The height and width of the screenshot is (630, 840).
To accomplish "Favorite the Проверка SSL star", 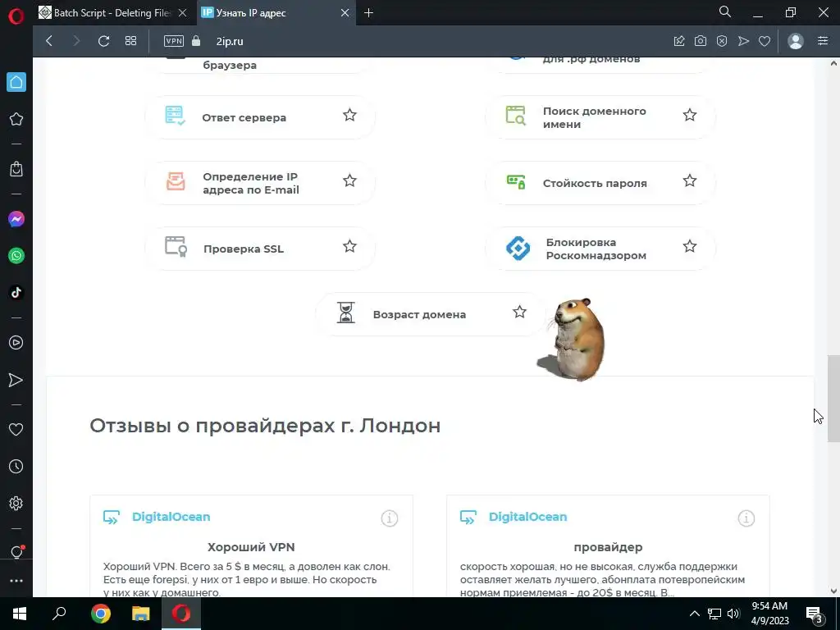I will (349, 246).
